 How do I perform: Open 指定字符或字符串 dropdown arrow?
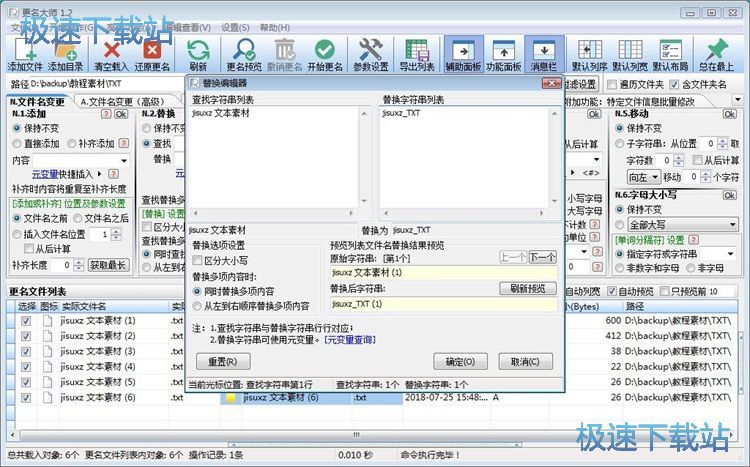pyautogui.click(x=730, y=254)
